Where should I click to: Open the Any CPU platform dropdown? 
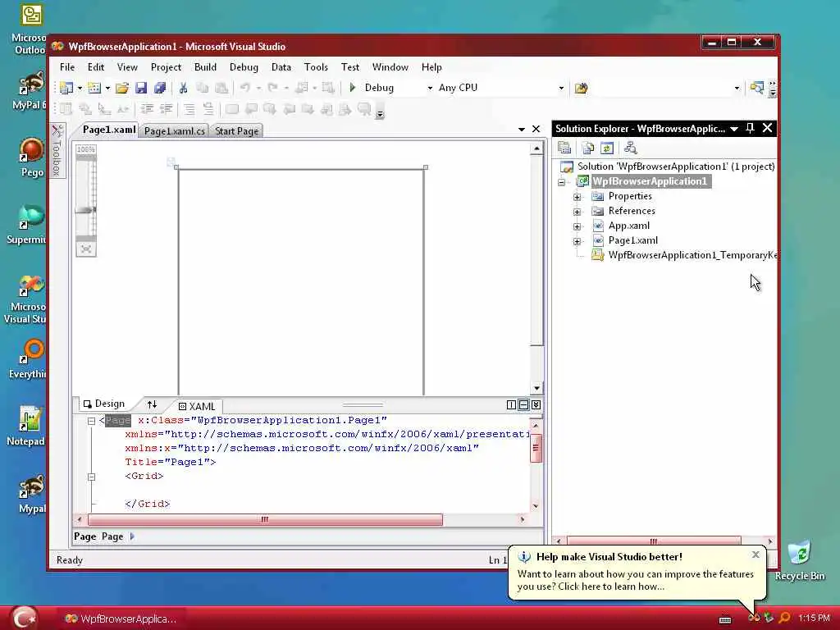[561, 88]
